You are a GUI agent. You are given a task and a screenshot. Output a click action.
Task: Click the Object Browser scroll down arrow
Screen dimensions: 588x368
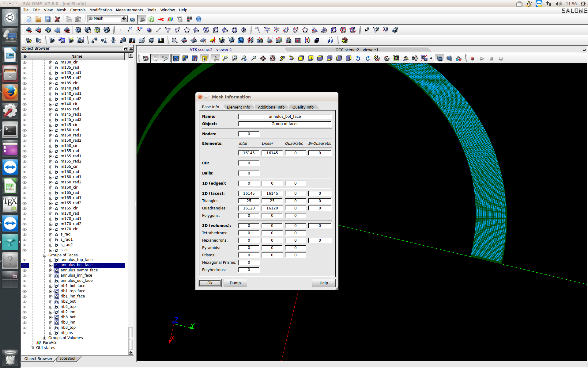[131, 352]
